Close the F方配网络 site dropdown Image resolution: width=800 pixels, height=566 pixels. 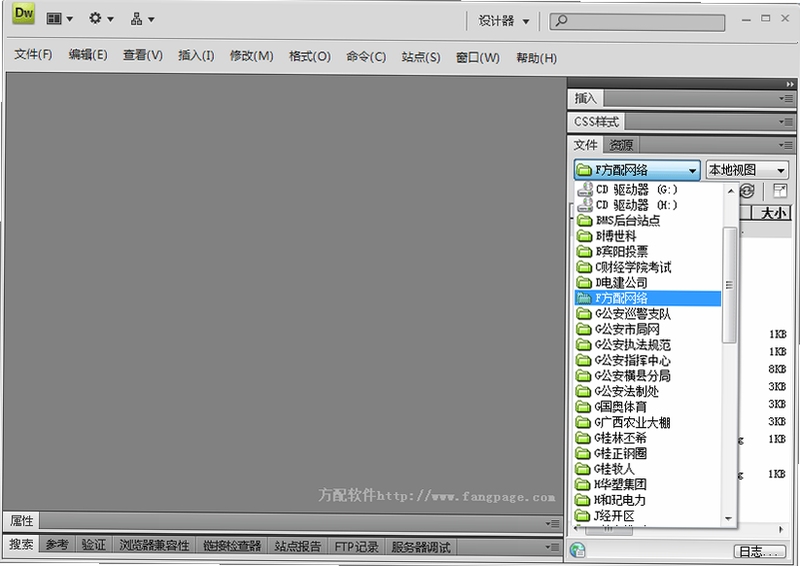[637, 170]
